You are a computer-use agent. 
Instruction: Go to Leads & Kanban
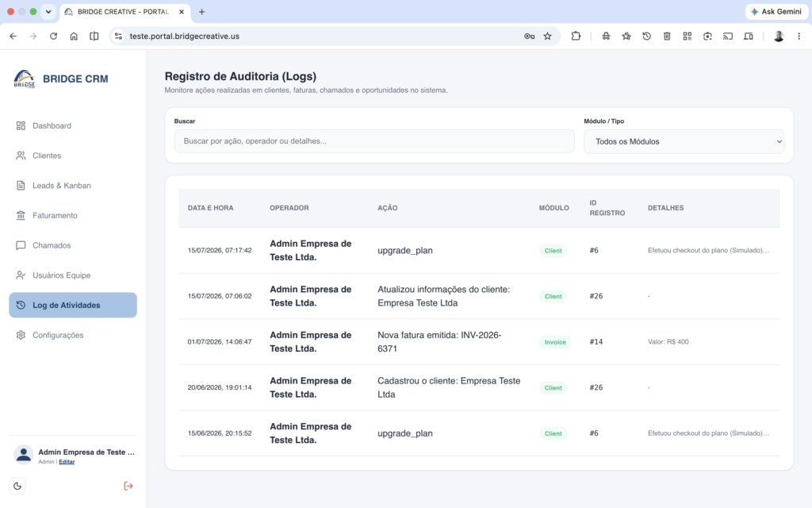pyautogui.click(x=73, y=186)
